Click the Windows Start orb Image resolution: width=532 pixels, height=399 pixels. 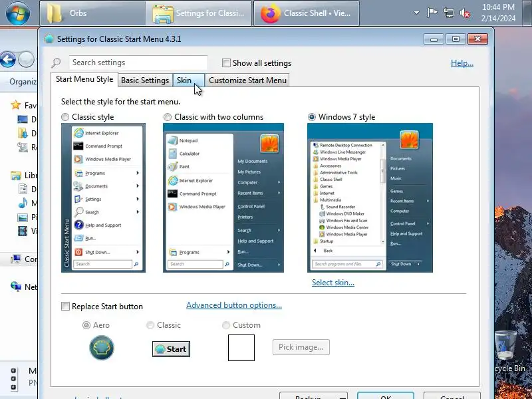[18, 13]
